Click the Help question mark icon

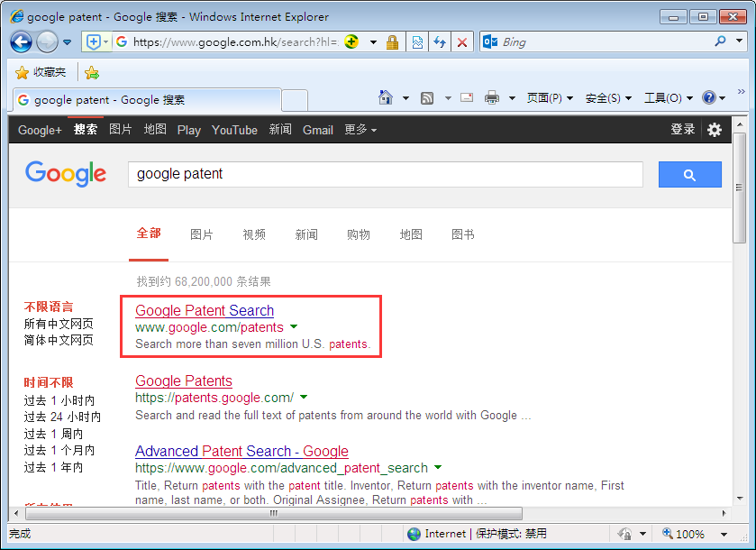pyautogui.click(x=709, y=98)
